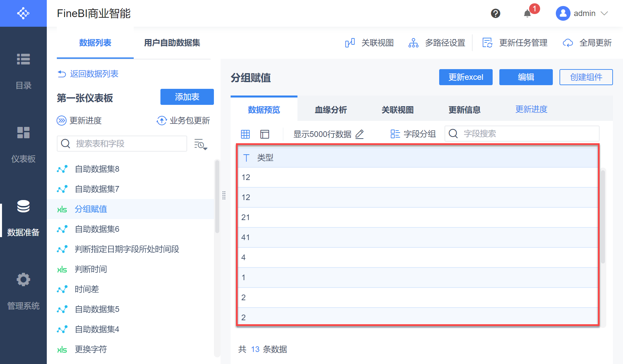Click the help question mark icon
The image size is (623, 364).
(x=495, y=13)
